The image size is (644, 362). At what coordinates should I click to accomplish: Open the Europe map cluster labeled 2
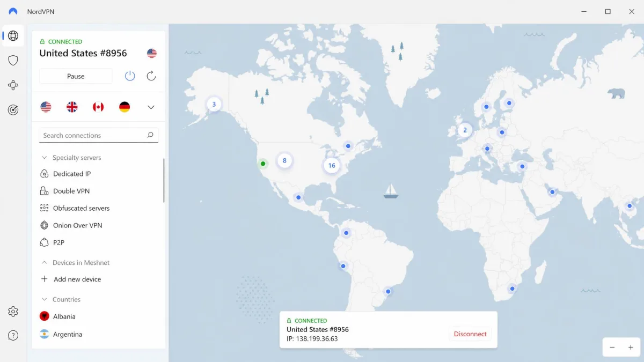pos(465,130)
